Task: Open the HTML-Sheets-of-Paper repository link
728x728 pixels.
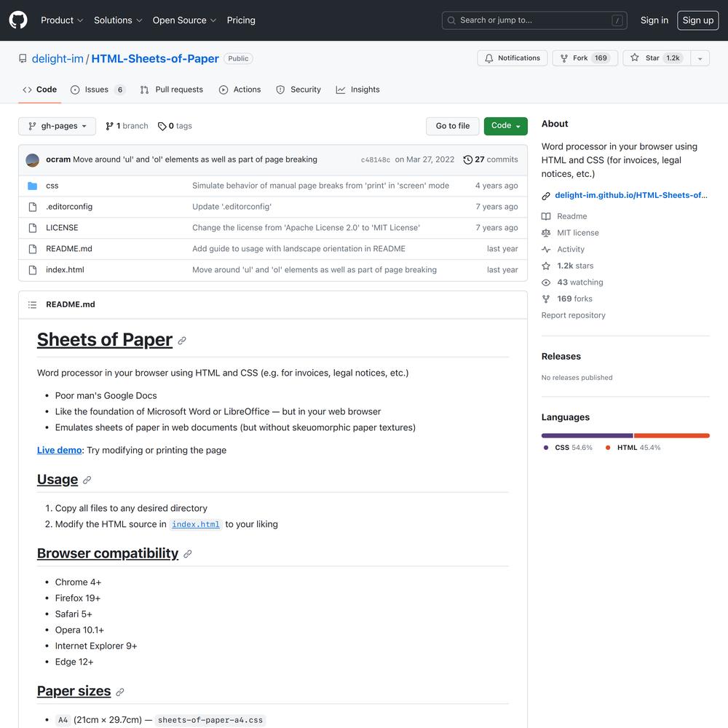Action: coord(155,59)
